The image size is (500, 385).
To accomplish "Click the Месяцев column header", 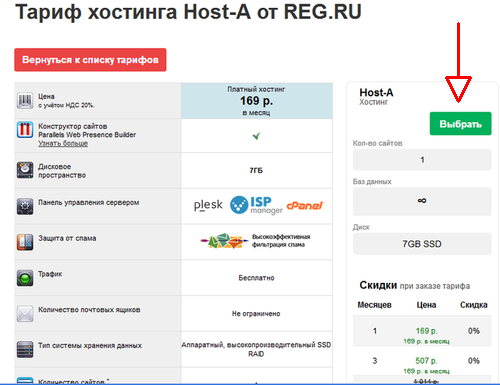I will tap(374, 305).
